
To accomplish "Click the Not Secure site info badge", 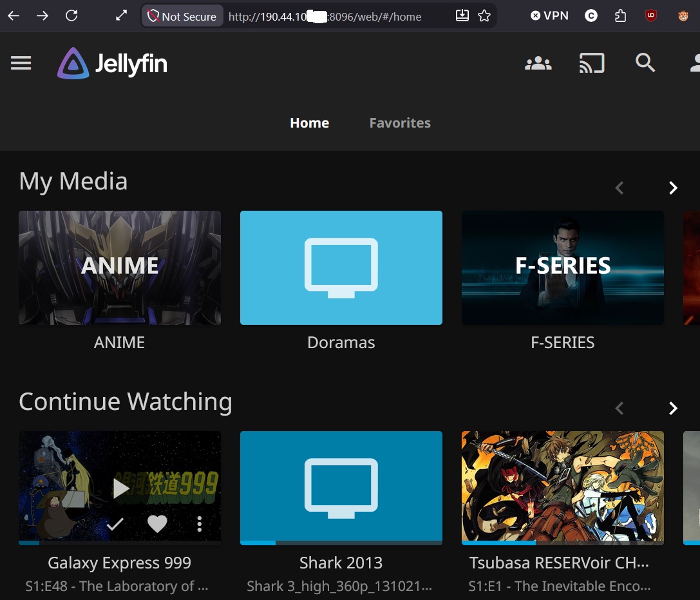I will click(182, 17).
